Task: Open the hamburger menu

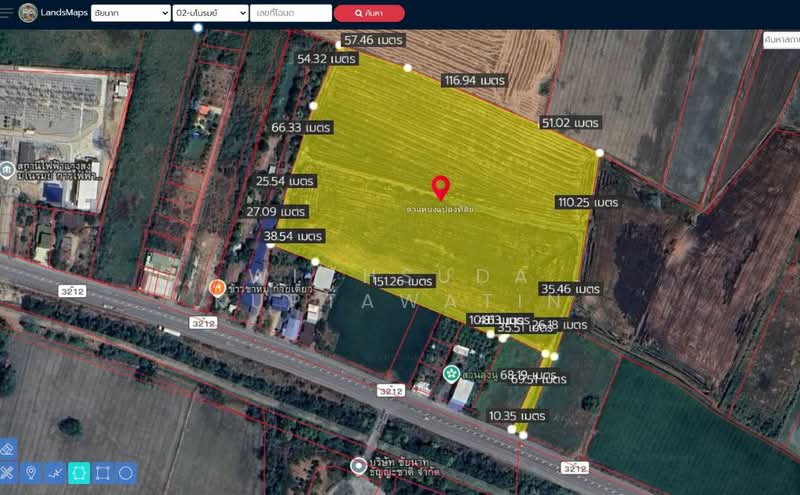Action: [x=8, y=13]
